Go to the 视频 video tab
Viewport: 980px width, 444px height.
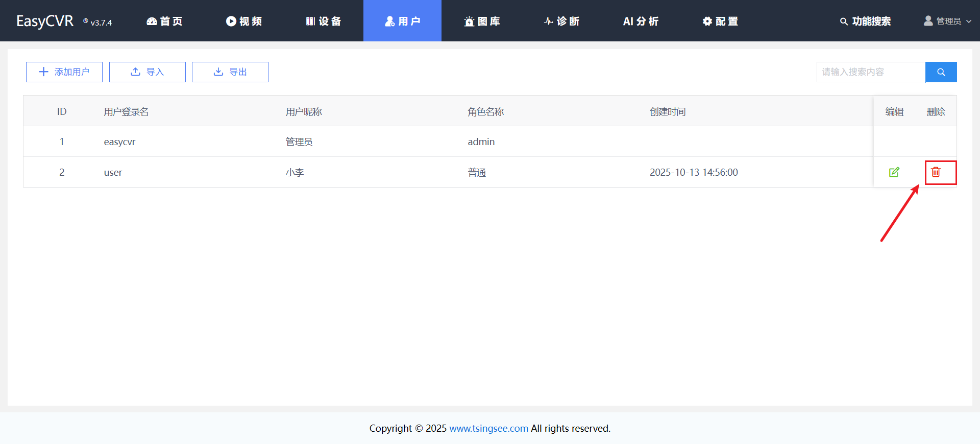tap(244, 21)
